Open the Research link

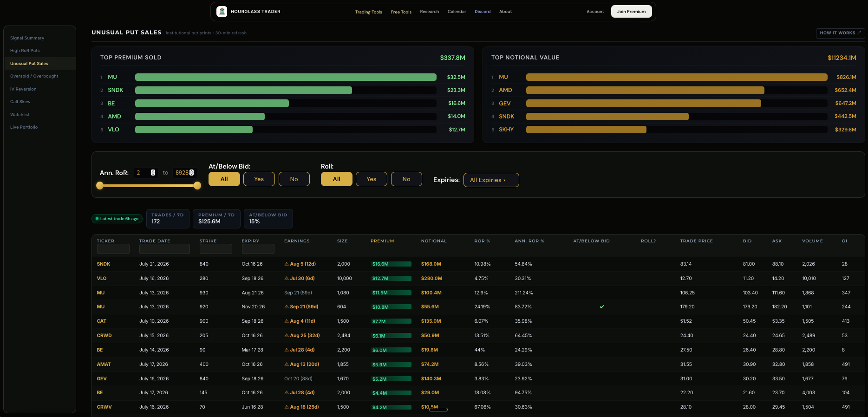coord(430,12)
